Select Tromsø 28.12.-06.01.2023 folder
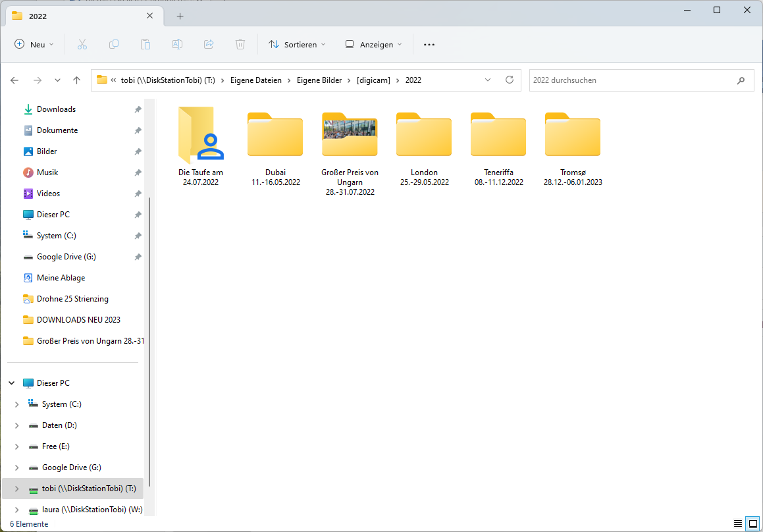Screen dimensions: 763x532 [x=573, y=148]
